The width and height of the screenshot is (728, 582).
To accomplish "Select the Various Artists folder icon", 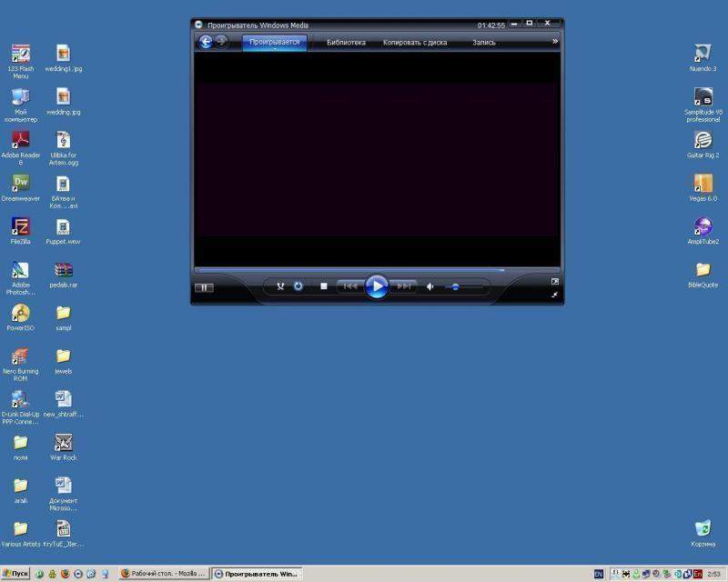I will (20, 534).
